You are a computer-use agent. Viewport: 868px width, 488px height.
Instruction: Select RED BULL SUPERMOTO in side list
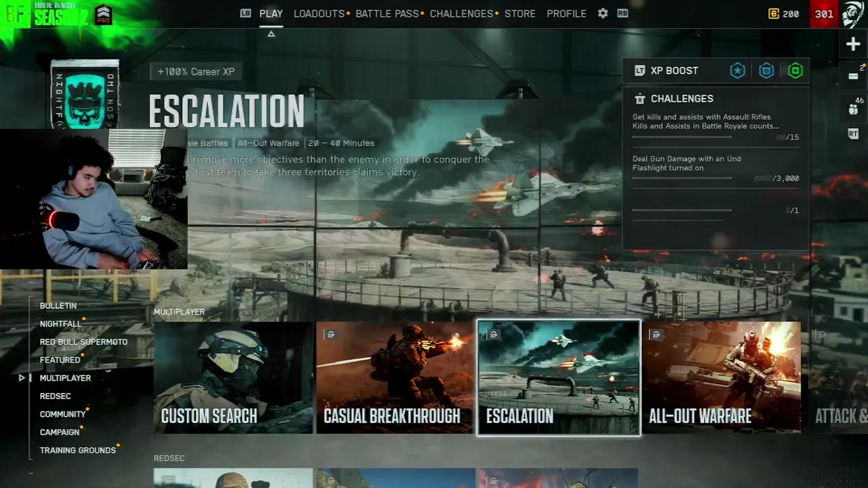tap(83, 342)
